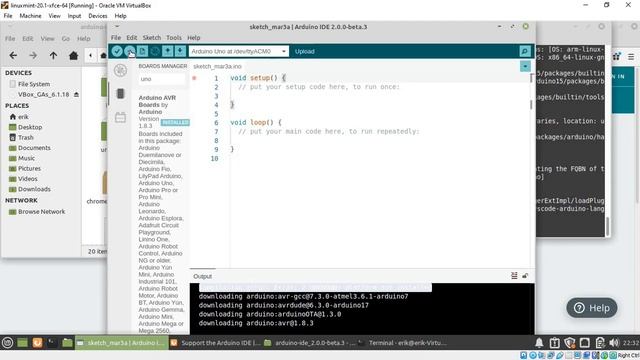Viewport: 640px width, 360px height.
Task: Open erik home folder in Places
Action: [x=23, y=117]
